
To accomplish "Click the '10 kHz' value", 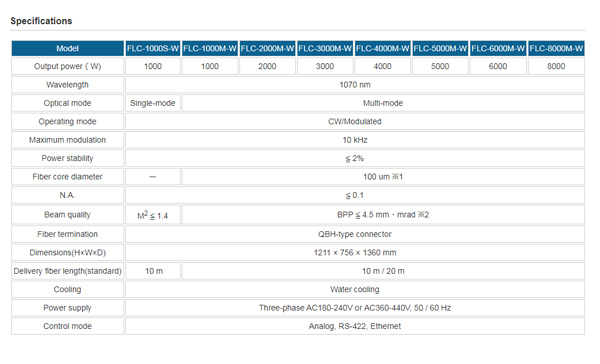I will click(355, 140).
